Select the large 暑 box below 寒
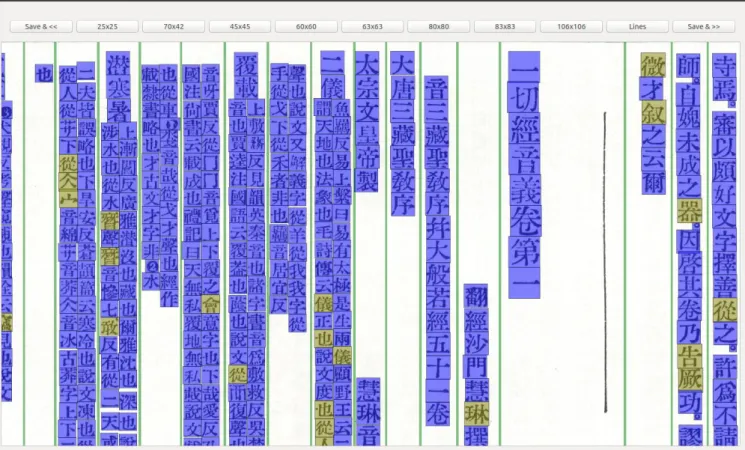Viewport: 745px width, 450px height. pos(119,111)
